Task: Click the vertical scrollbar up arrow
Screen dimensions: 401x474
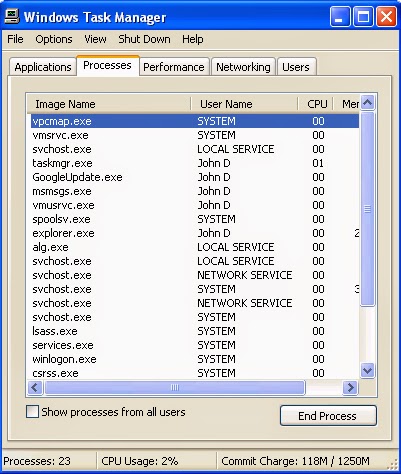Action: click(x=368, y=102)
